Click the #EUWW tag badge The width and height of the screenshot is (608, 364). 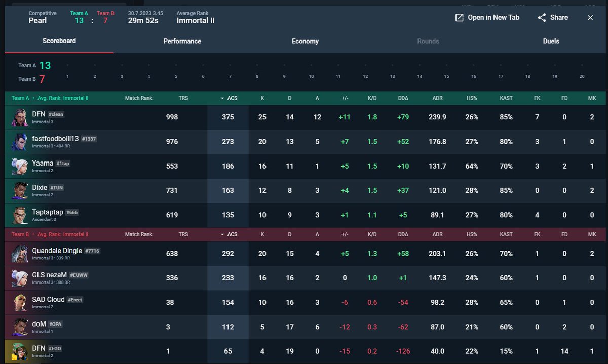tap(79, 275)
